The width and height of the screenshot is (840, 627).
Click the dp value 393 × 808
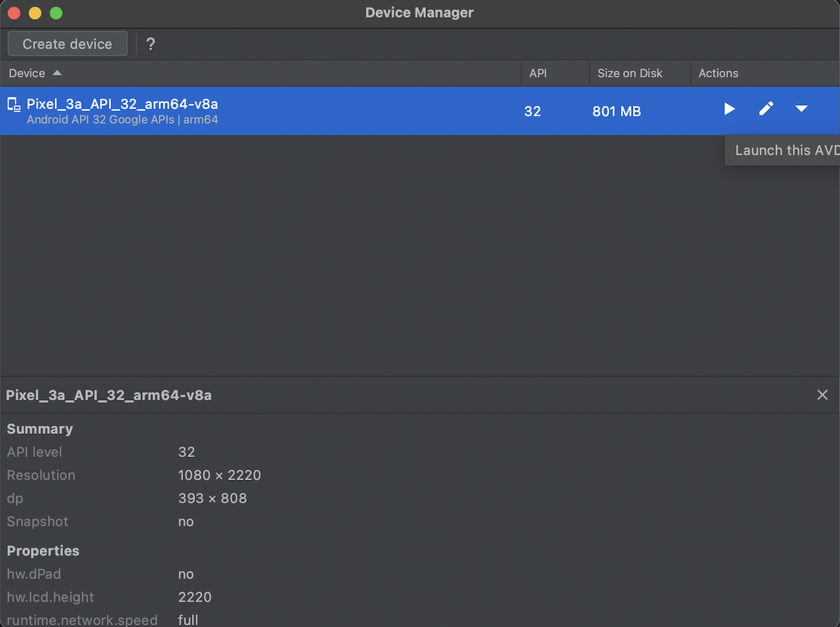(212, 499)
